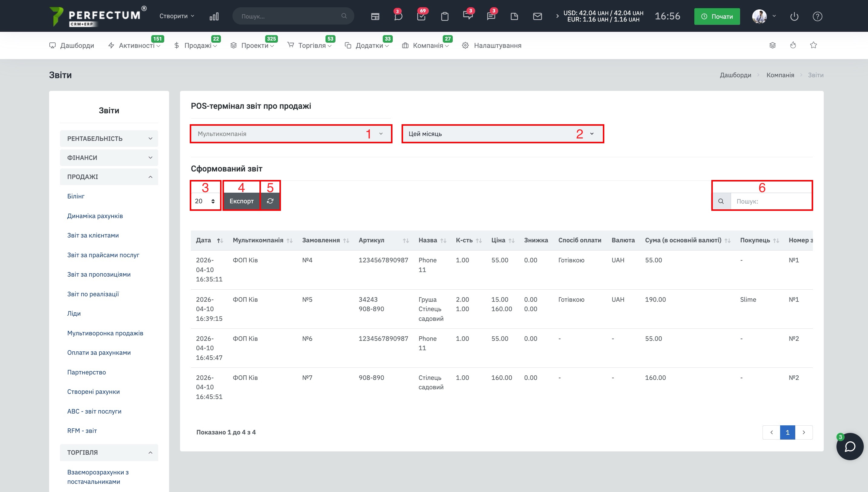Screen dimensions: 868x492
Task: Open the Торгівля main menu
Action: [312, 45]
